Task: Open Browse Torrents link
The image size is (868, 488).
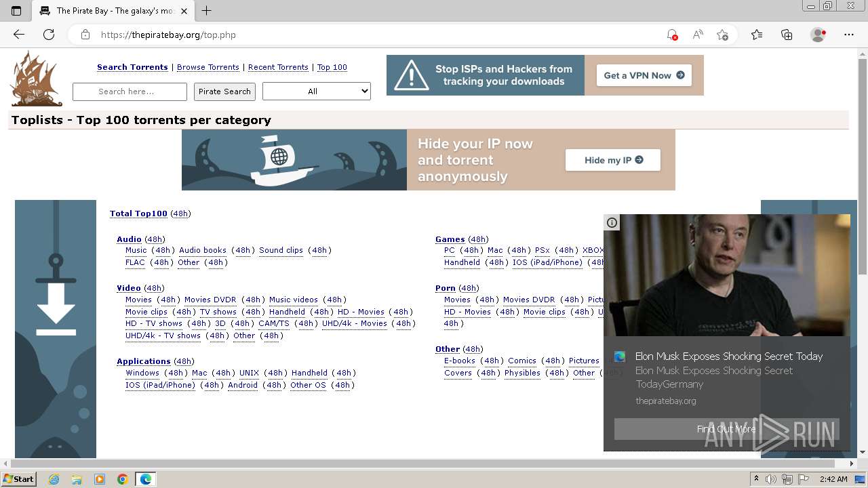Action: (208, 67)
